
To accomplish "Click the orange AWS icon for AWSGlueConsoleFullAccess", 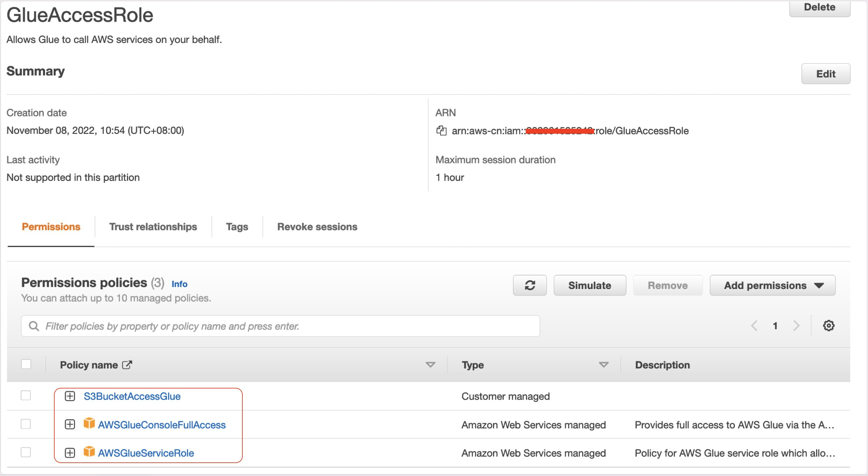I will click(89, 423).
